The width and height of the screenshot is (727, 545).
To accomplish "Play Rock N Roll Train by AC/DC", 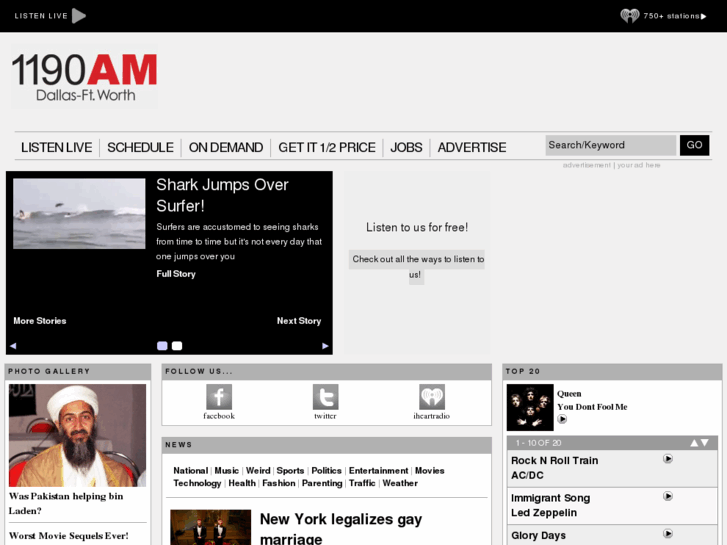I will coord(668,459).
